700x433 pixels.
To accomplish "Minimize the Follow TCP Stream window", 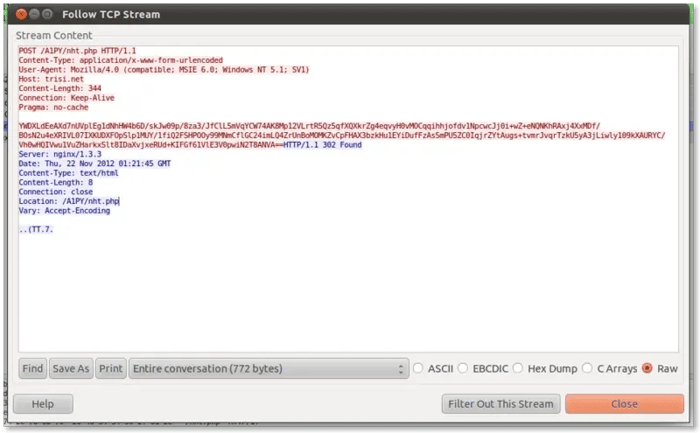I will (33, 14).
